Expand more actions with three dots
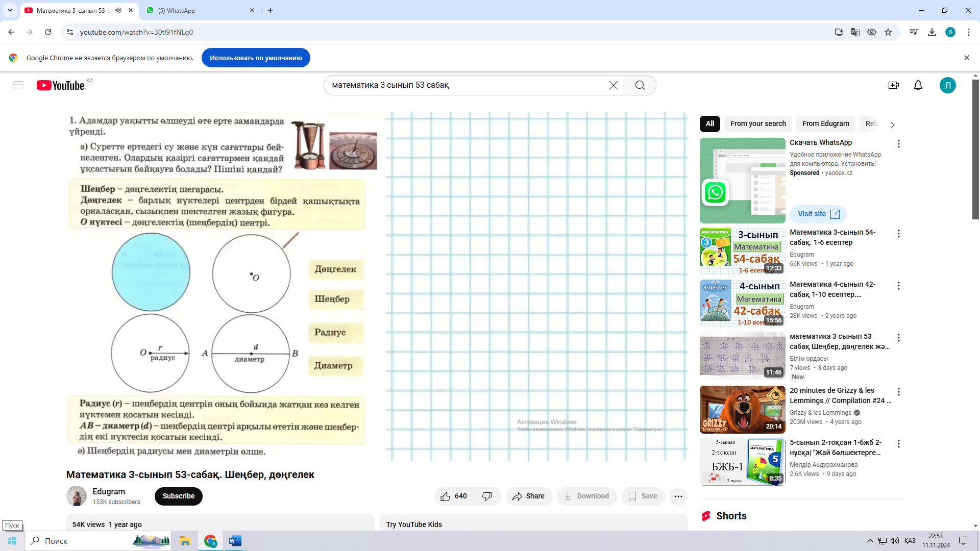 click(x=678, y=496)
